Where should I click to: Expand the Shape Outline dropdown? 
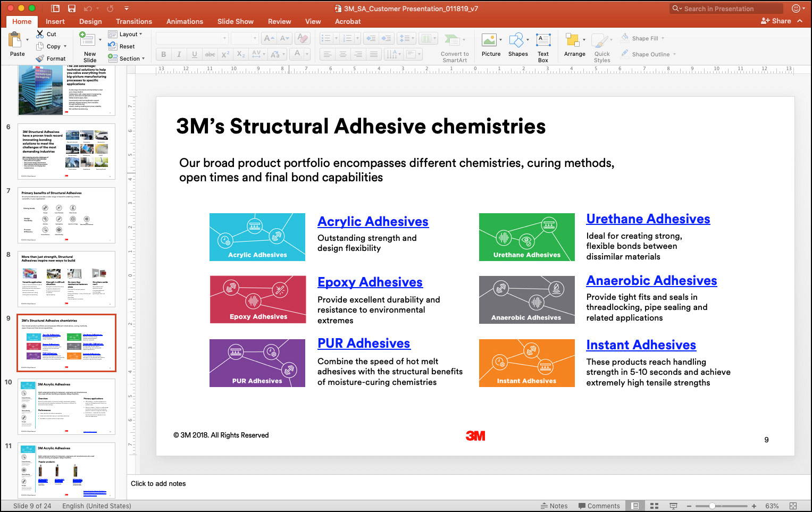674,54
